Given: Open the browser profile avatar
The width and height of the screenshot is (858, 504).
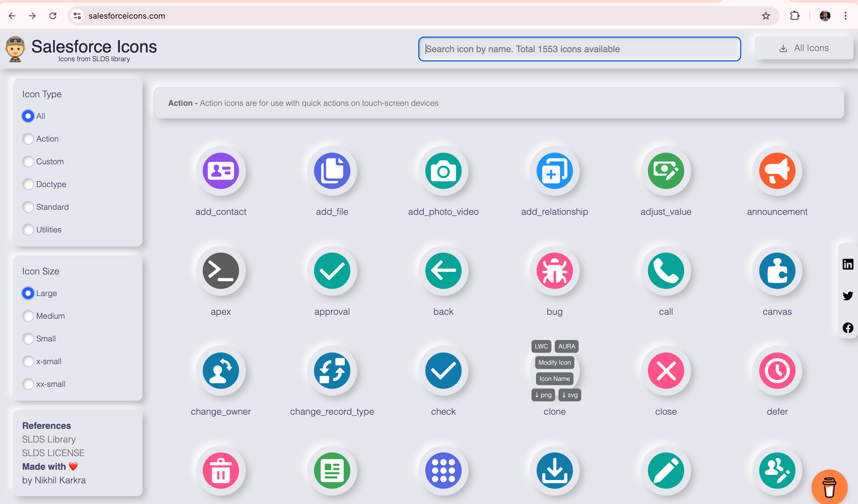Looking at the screenshot, I should 825,16.
